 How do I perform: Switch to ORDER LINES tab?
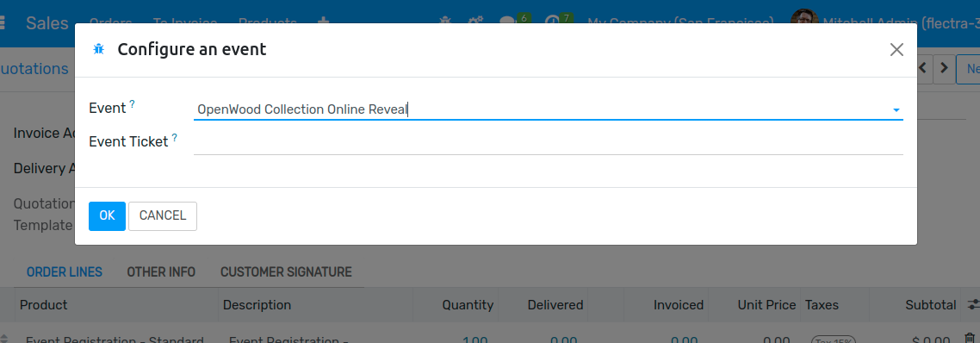(65, 272)
